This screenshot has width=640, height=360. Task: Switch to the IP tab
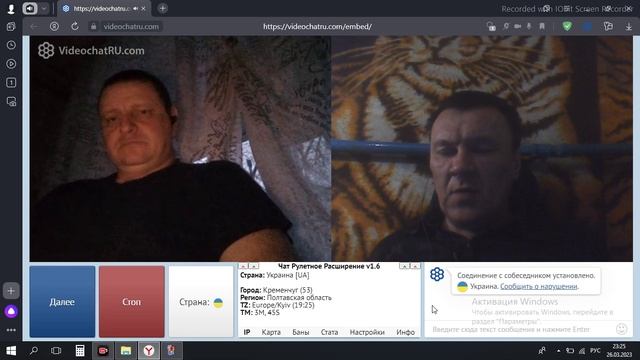247,332
